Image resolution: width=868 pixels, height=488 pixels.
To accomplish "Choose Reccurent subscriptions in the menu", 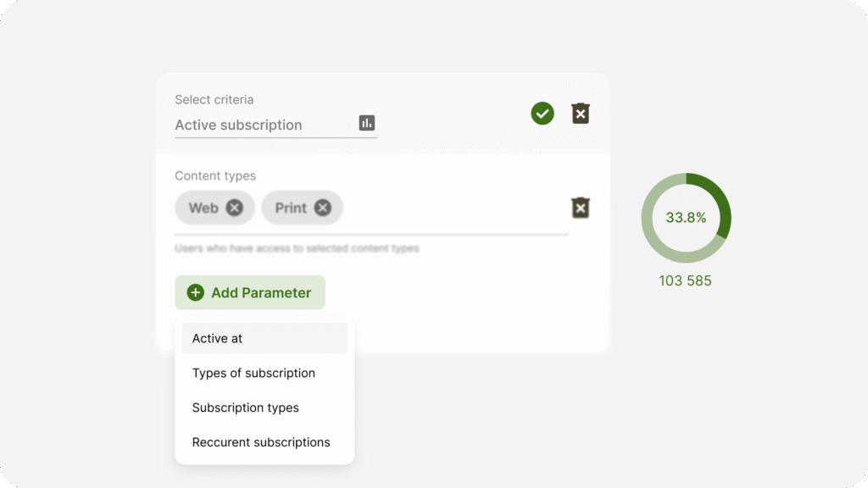I will [261, 441].
